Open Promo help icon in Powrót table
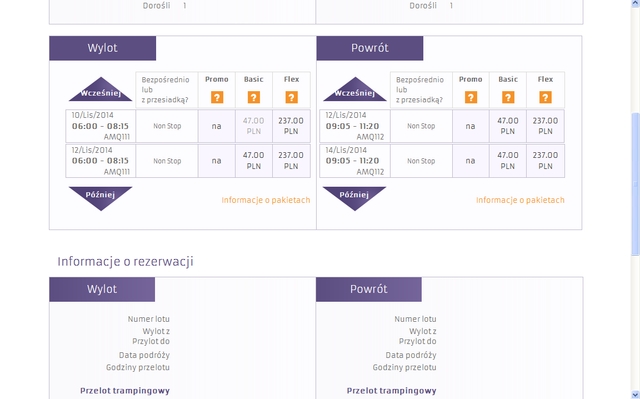The image size is (640, 399). coord(471,98)
